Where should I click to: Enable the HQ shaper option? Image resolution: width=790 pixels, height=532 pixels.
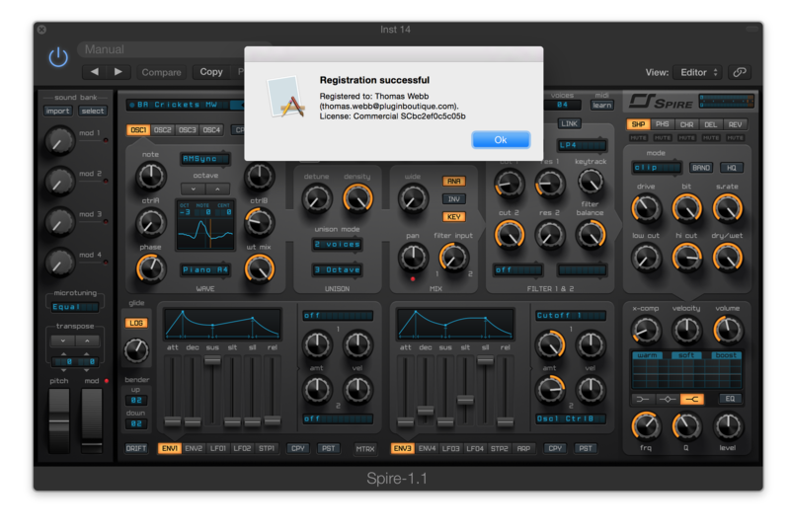732,168
